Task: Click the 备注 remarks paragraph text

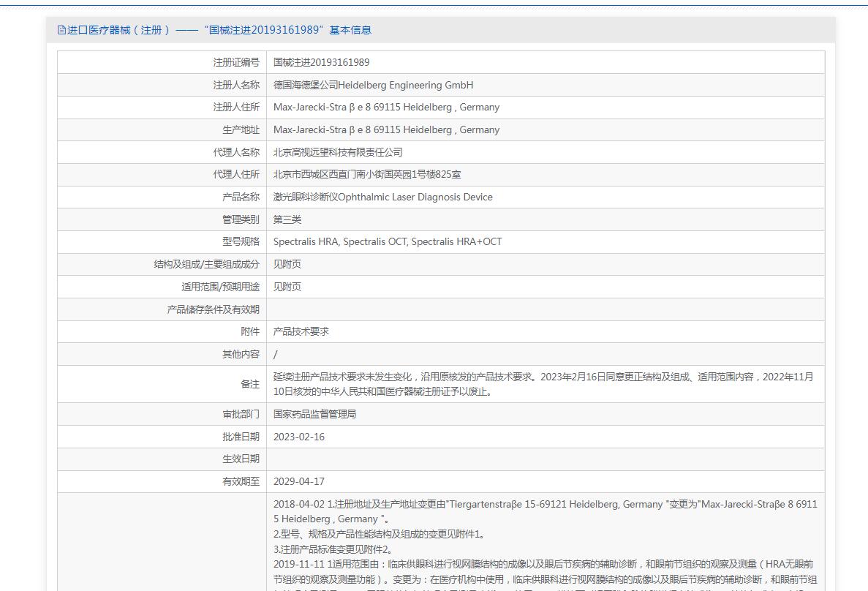Action: pos(543,384)
